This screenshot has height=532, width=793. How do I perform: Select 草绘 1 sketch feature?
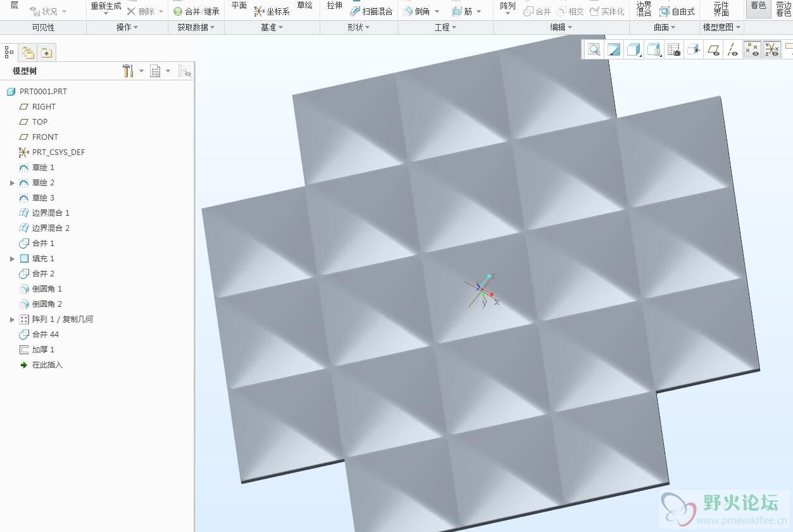tap(37, 168)
